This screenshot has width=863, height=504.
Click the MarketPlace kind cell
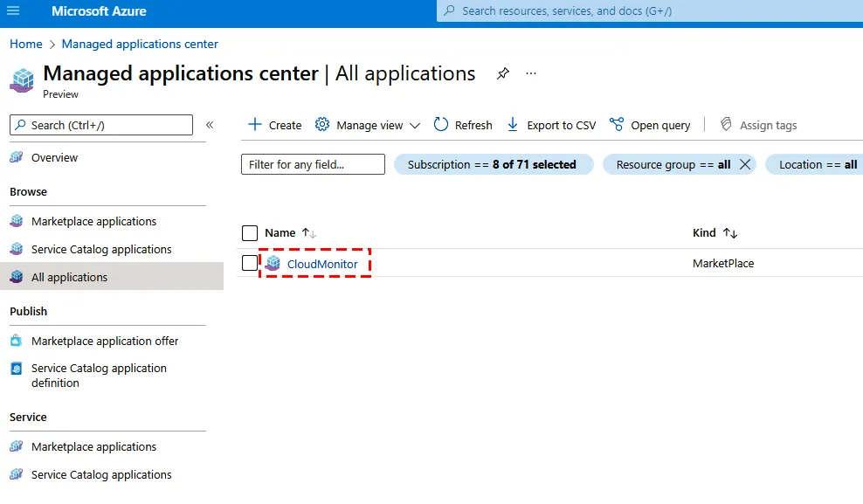(x=723, y=264)
